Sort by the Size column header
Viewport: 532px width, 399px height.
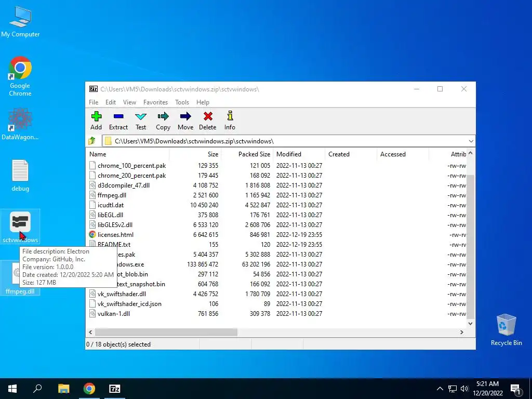pyautogui.click(x=195, y=154)
